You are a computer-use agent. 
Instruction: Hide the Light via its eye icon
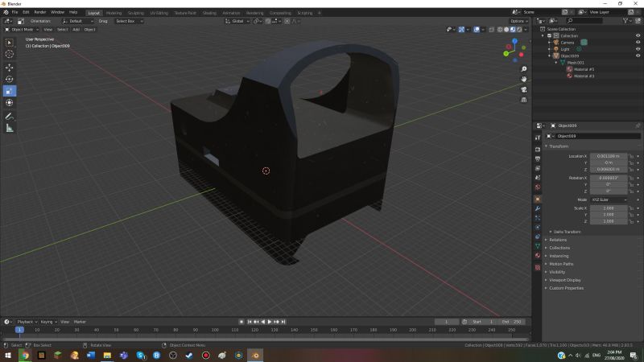click(x=638, y=49)
